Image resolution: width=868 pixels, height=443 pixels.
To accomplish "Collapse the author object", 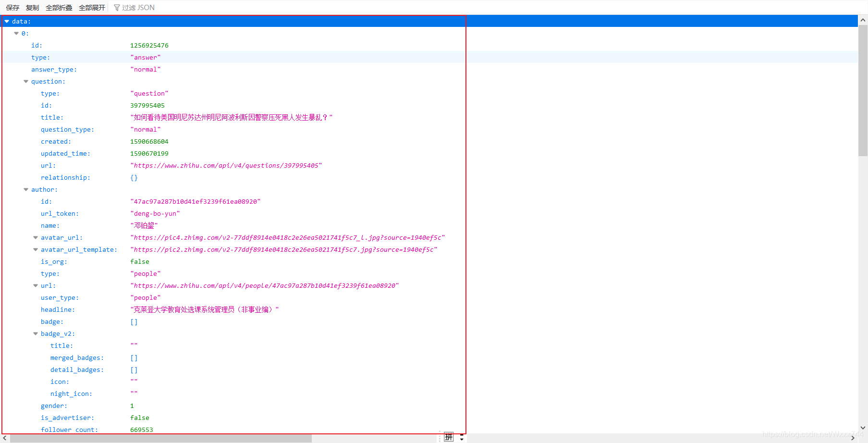I will (26, 189).
